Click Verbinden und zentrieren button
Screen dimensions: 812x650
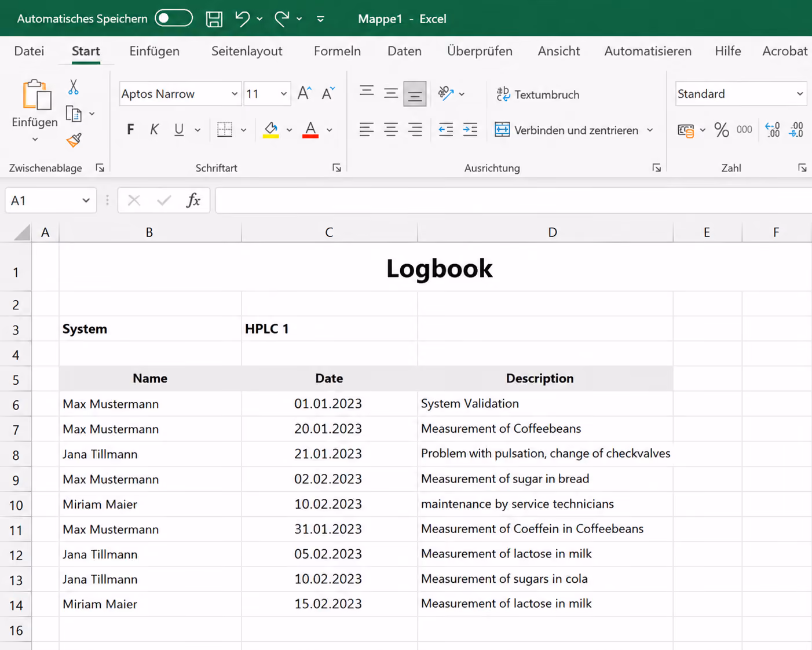click(566, 130)
